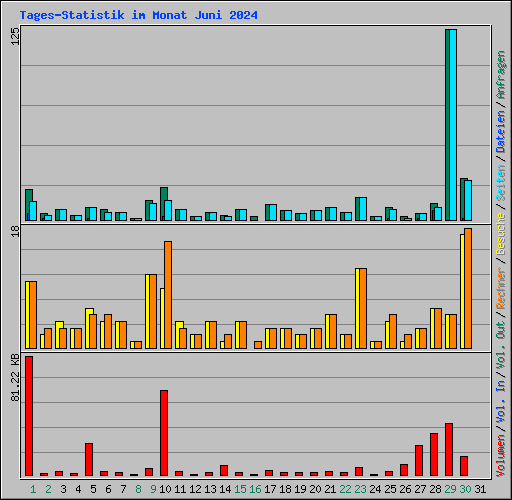
Task: Select day label 13 on the x-axis
Action: pyautogui.click(x=210, y=489)
